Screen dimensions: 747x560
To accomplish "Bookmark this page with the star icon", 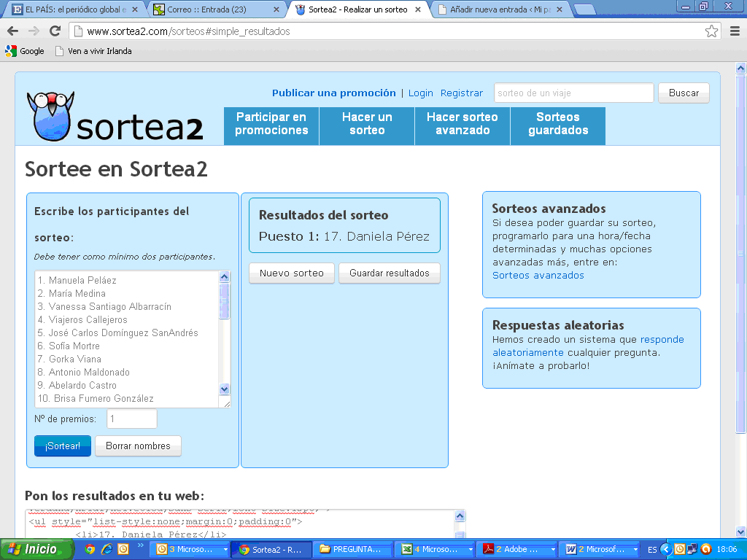I will point(711,31).
